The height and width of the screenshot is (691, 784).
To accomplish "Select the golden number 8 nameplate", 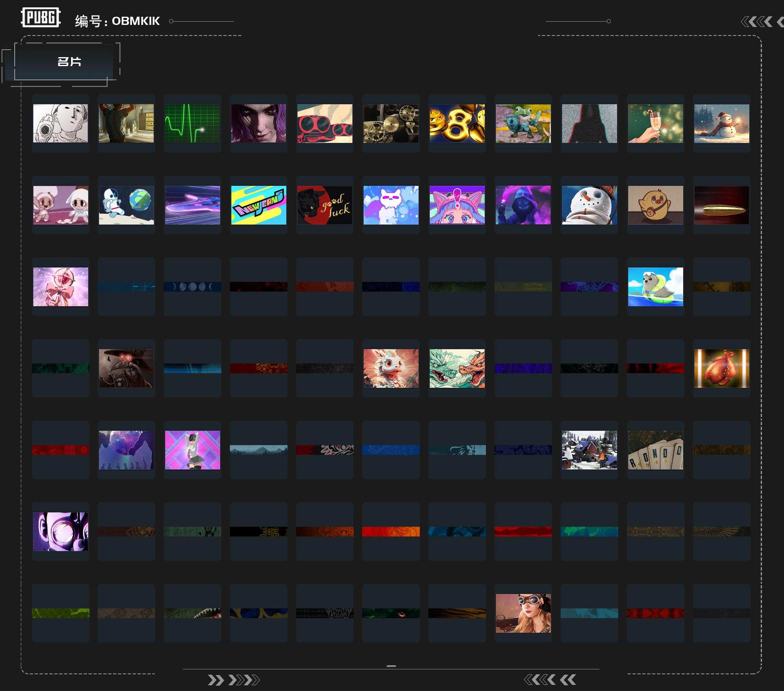I will 457,123.
